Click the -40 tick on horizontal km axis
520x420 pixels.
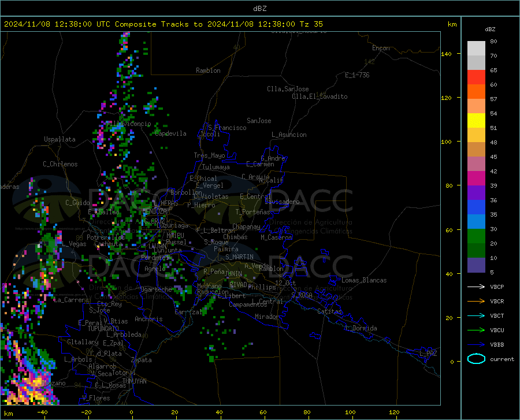[42, 412]
